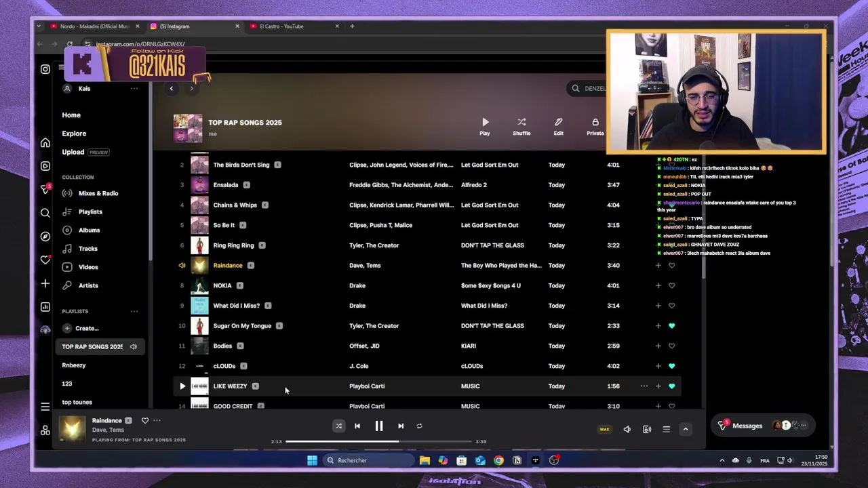
Task: Unlike the cLOUDs track
Action: click(671, 366)
